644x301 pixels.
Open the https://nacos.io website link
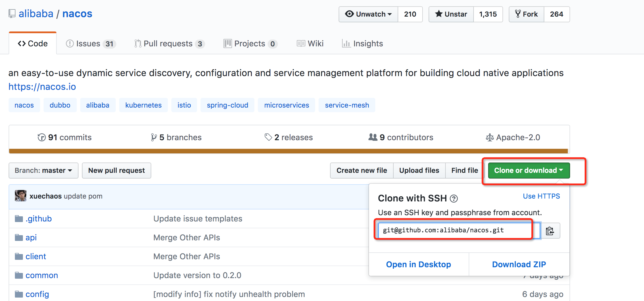tap(42, 86)
